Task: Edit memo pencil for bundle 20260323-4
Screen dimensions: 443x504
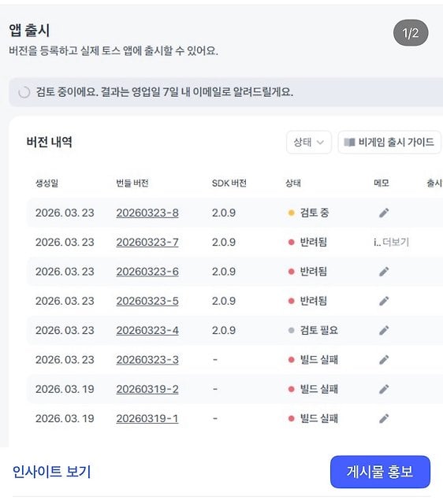Action: click(384, 331)
